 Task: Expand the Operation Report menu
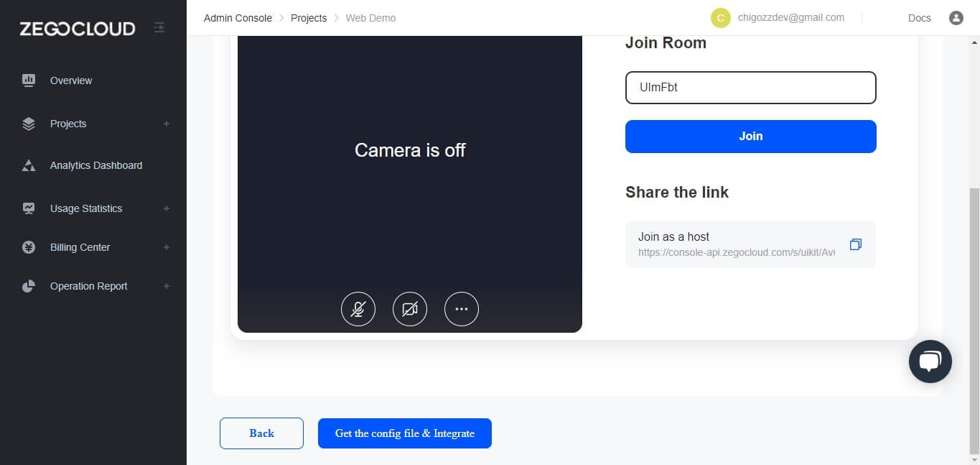(x=167, y=286)
